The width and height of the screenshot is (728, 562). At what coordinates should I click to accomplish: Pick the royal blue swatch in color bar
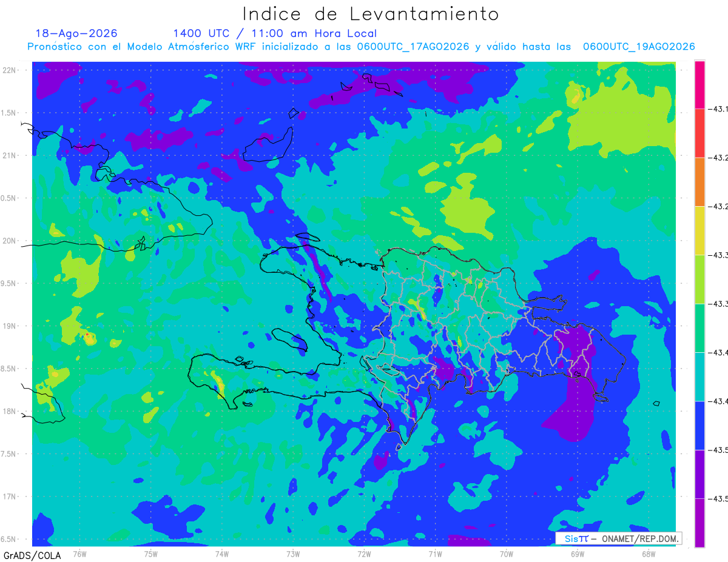(x=699, y=425)
